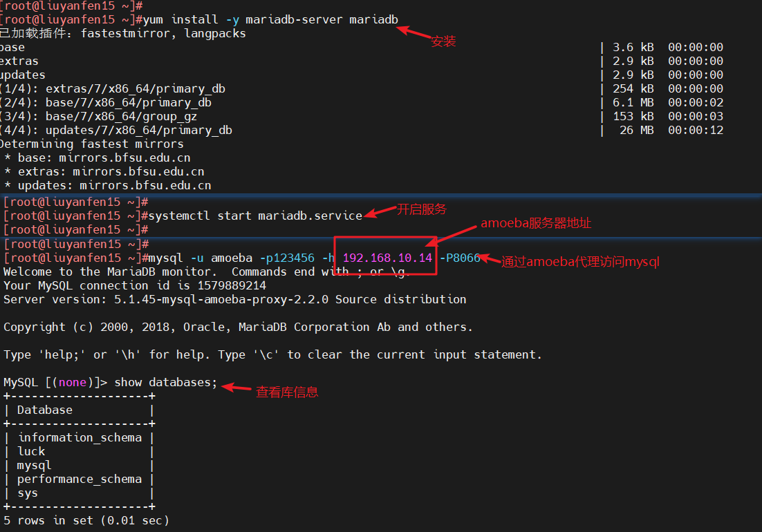
Task: Click the '00:00:12' elapsed time value
Action: pyautogui.click(x=696, y=130)
